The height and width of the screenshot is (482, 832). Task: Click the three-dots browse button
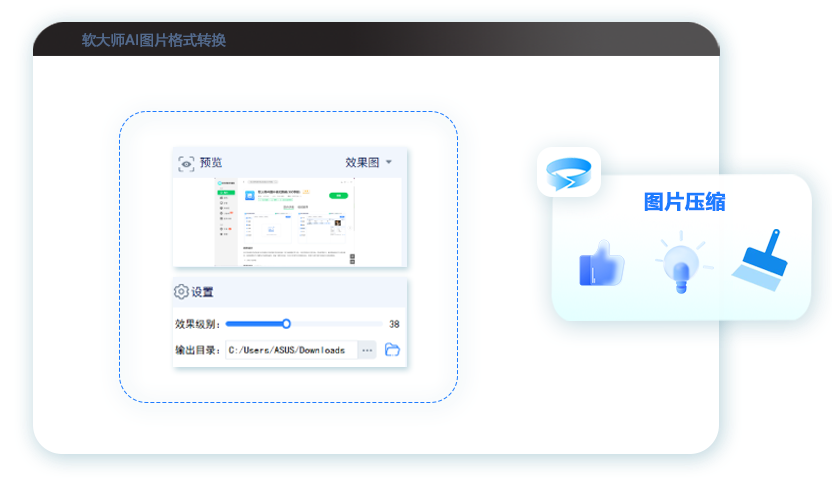pyautogui.click(x=367, y=350)
